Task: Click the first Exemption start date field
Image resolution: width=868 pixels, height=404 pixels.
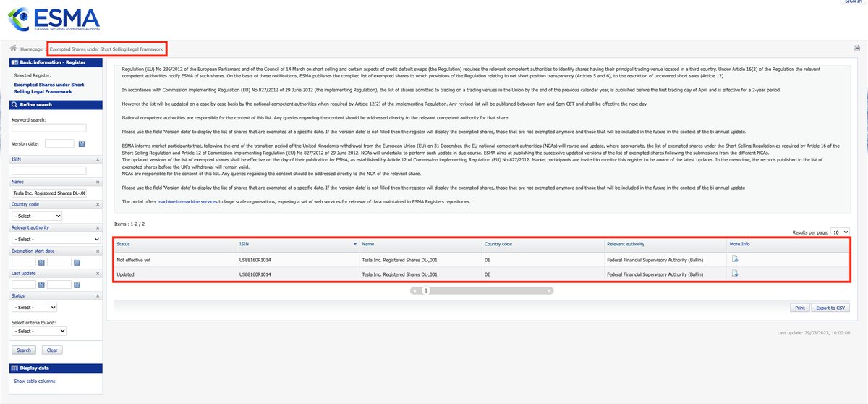Action: [x=24, y=262]
